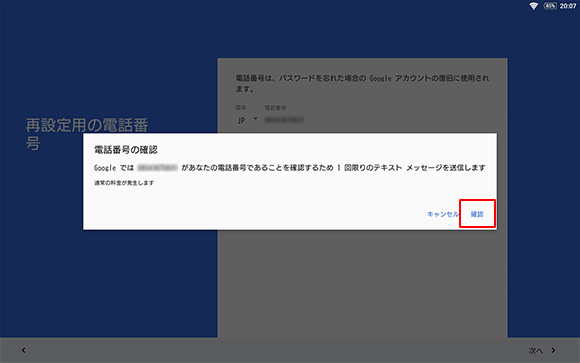Tap the 通常の料金が発生します notice text
Screen dimensions: 580x363
tap(124, 183)
